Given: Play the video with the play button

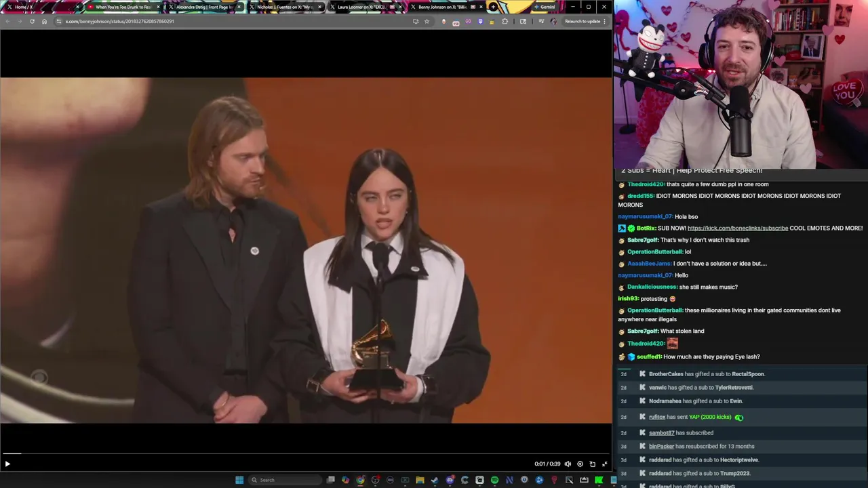Looking at the screenshot, I should click(x=7, y=464).
